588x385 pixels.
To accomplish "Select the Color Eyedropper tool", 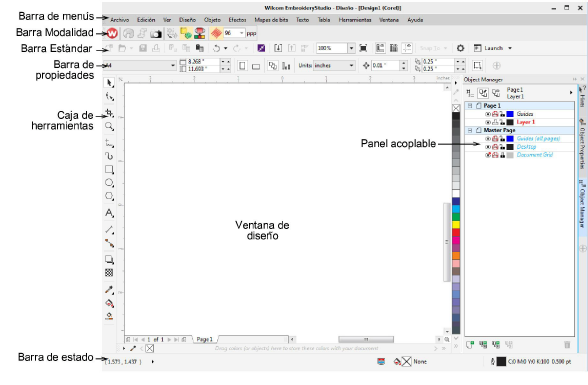I will (x=109, y=290).
